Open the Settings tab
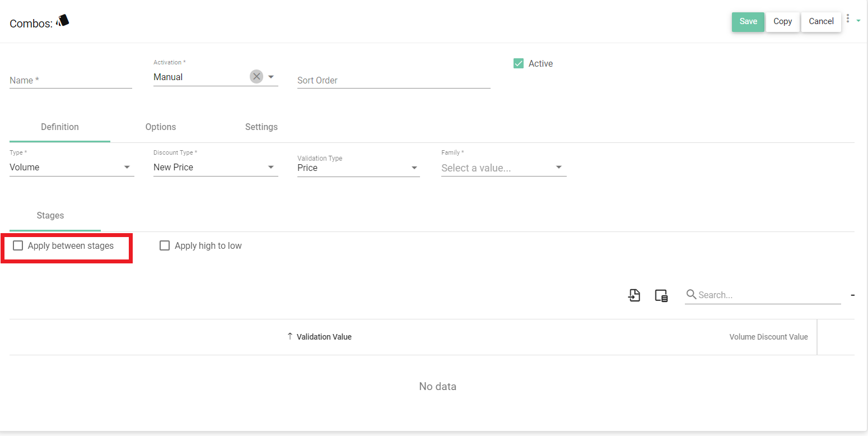Screen dimensions: 868x436 [261, 127]
